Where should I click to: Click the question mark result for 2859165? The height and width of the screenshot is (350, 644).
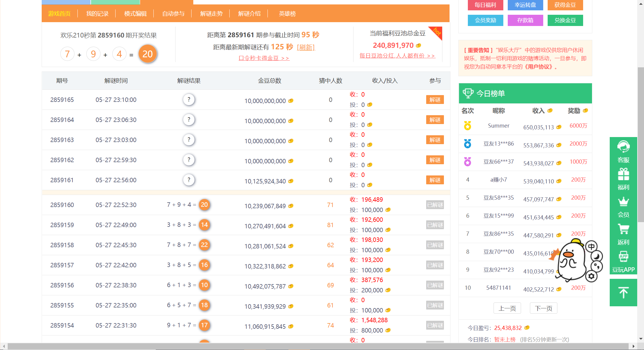pyautogui.click(x=189, y=100)
